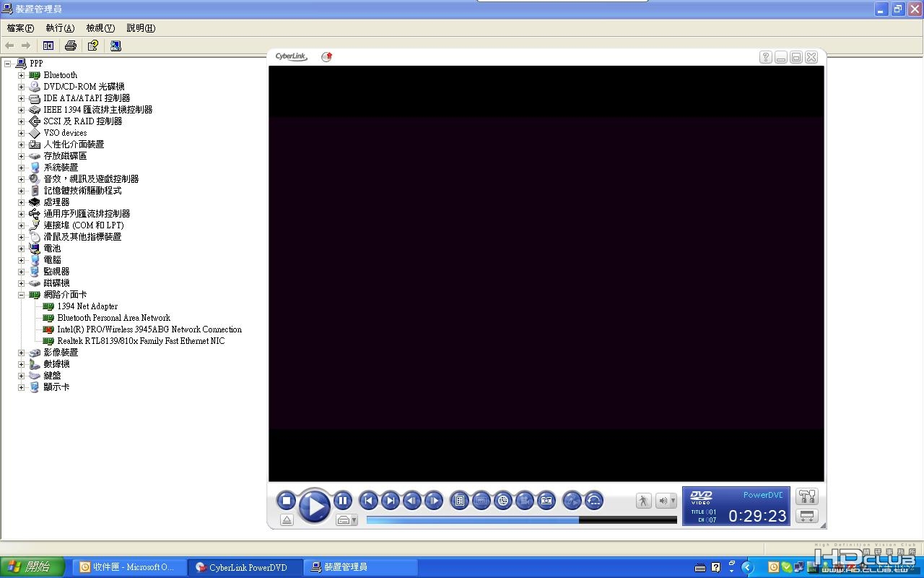Click the Print toolbar icon
The height and width of the screenshot is (578, 924).
(70, 46)
